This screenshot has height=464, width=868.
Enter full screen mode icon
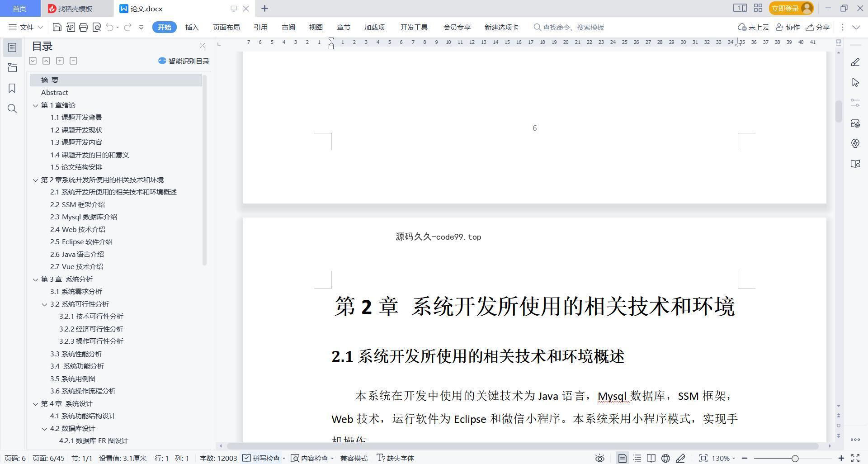[x=855, y=458]
